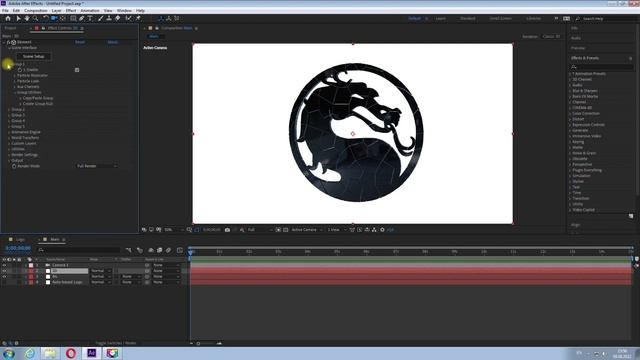Click the draft 3D icon in timeline

pyautogui.click(x=140, y=250)
